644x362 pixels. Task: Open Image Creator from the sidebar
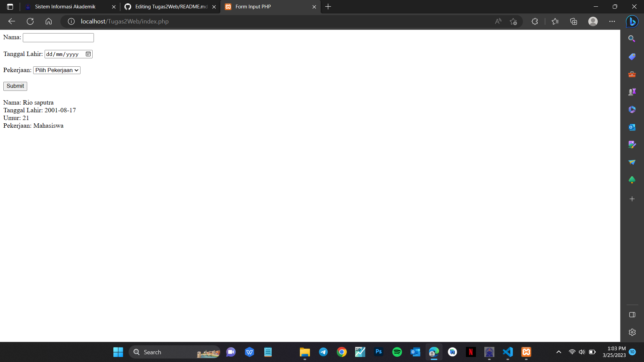click(632, 145)
